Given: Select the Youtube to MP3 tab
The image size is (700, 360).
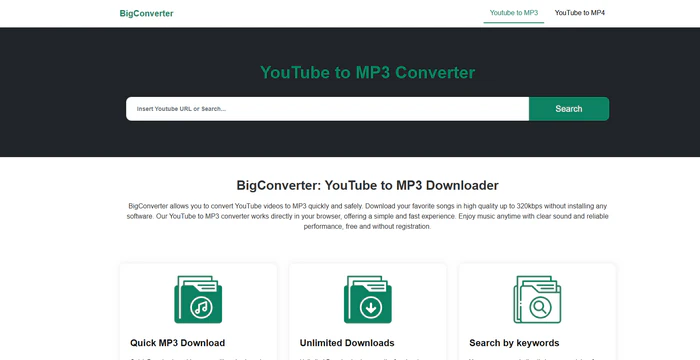Looking at the screenshot, I should pos(514,13).
